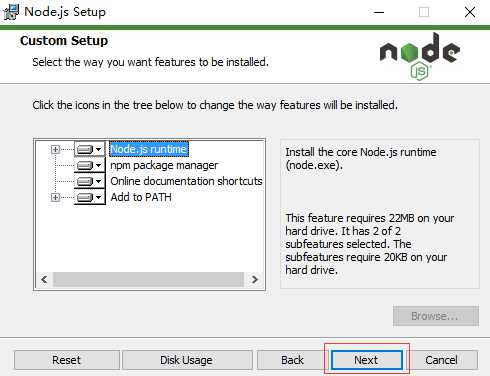Click the horizontal scrollbar track in feature tree

[x=149, y=279]
